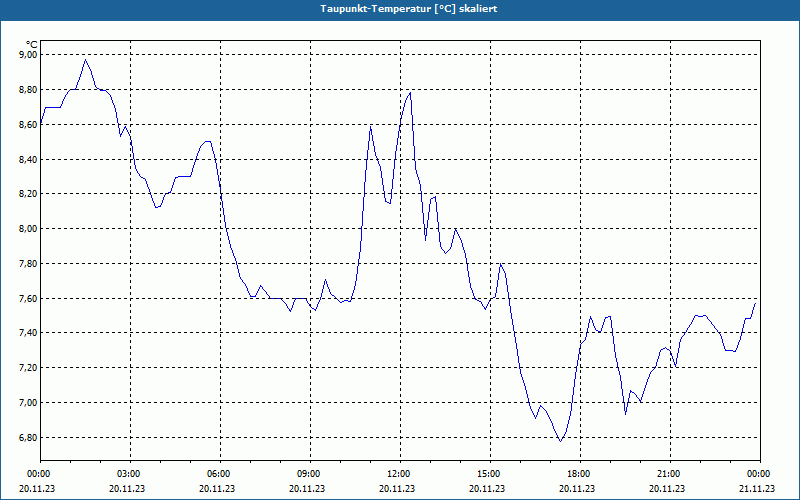Click the 6,80 y-axis label

click(29, 438)
